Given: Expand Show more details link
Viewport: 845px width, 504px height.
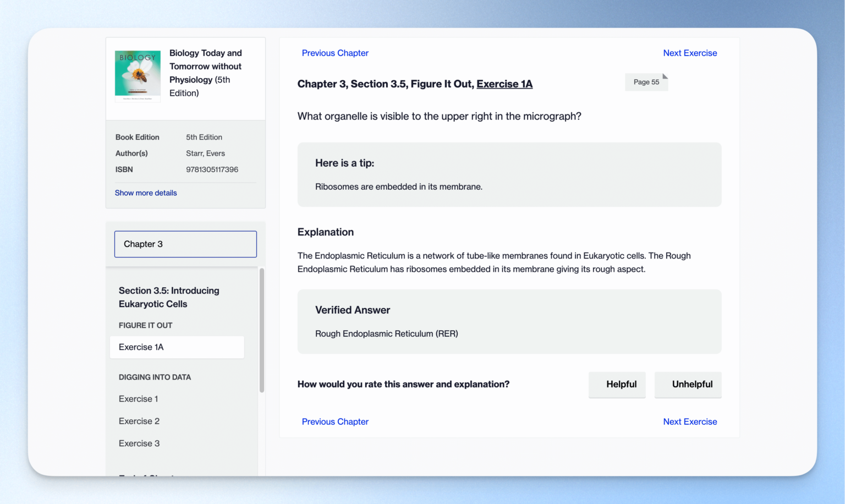Looking at the screenshot, I should click(146, 193).
